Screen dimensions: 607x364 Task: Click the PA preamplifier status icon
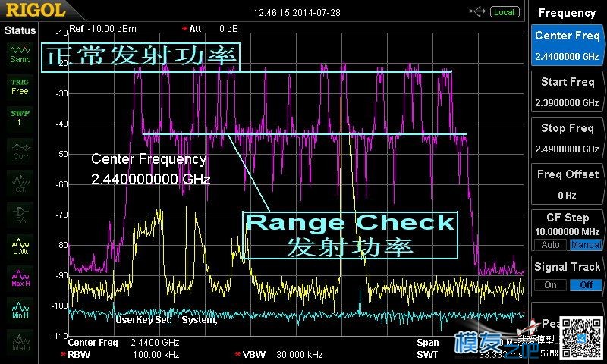point(20,214)
